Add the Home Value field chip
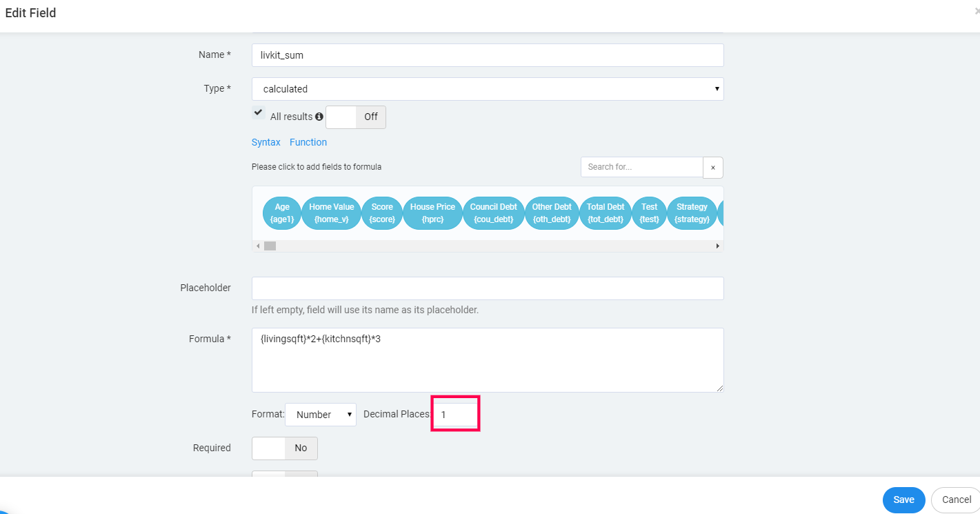The image size is (980, 514). pos(332,213)
